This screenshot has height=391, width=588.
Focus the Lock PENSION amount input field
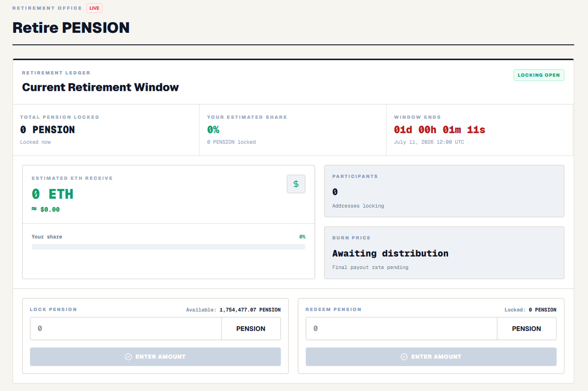coord(126,328)
